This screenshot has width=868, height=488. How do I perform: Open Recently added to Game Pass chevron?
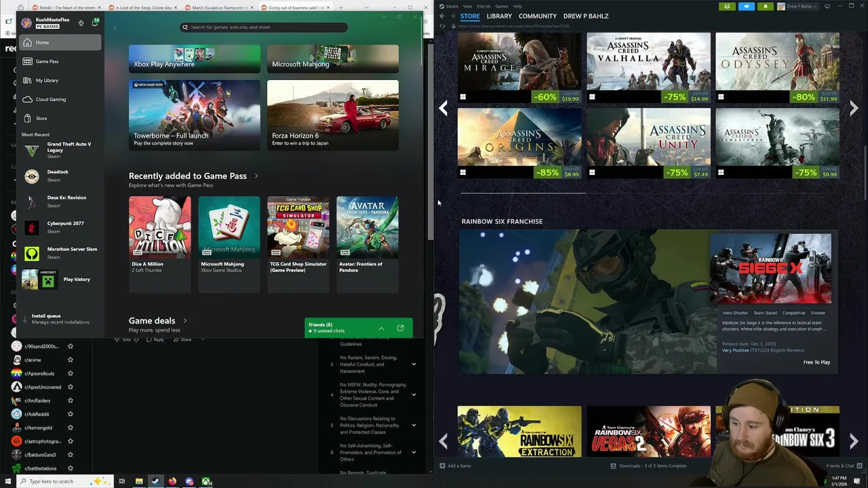pos(256,176)
